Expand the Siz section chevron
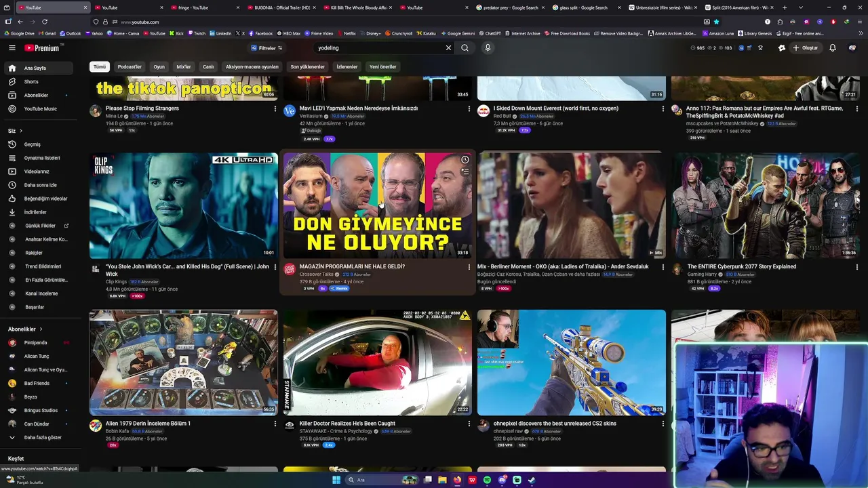This screenshot has height=488, width=868. point(21,131)
